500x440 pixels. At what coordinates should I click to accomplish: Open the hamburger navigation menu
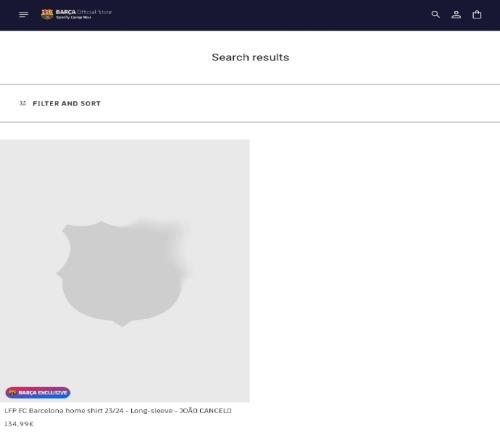coord(23,14)
